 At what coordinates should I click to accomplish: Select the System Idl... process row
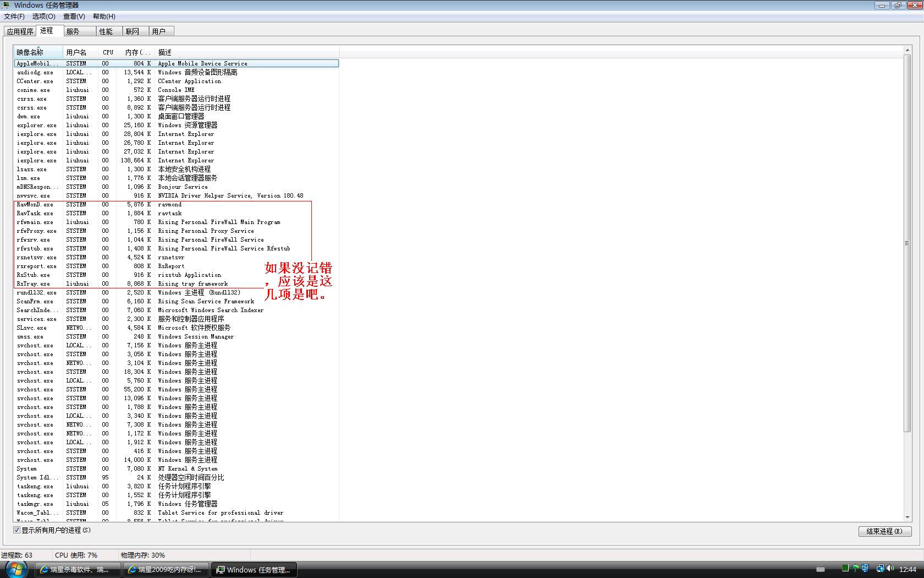coord(176,477)
